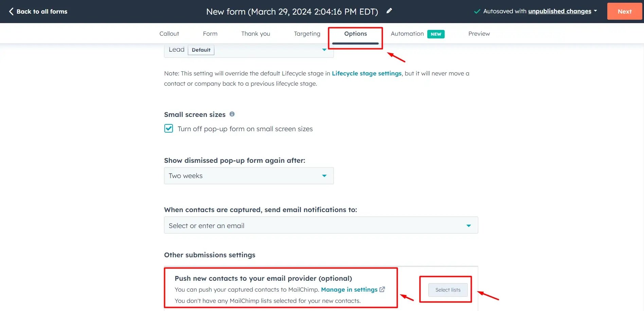Viewport: 644px width, 311px height.
Task: Click the external link icon after Manage in settings
Action: pos(382,289)
